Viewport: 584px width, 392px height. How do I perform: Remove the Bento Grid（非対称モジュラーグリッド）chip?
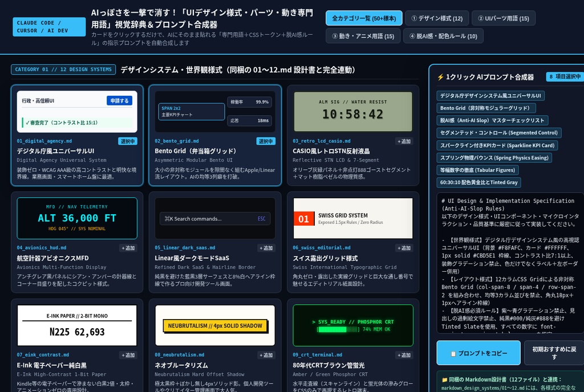coord(486,108)
